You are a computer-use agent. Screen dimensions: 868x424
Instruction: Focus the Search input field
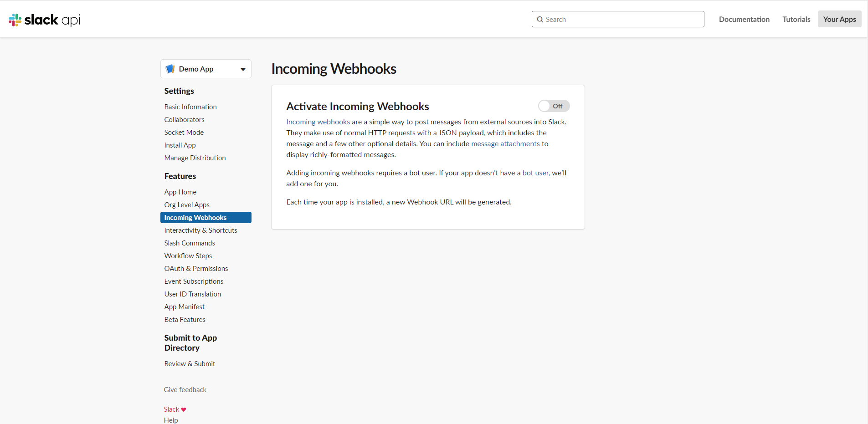[618, 19]
